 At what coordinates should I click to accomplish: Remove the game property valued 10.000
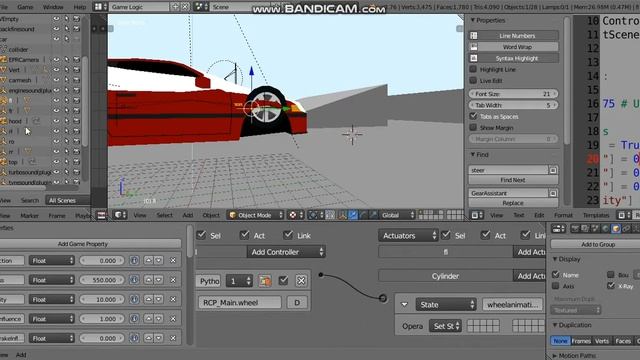173,299
